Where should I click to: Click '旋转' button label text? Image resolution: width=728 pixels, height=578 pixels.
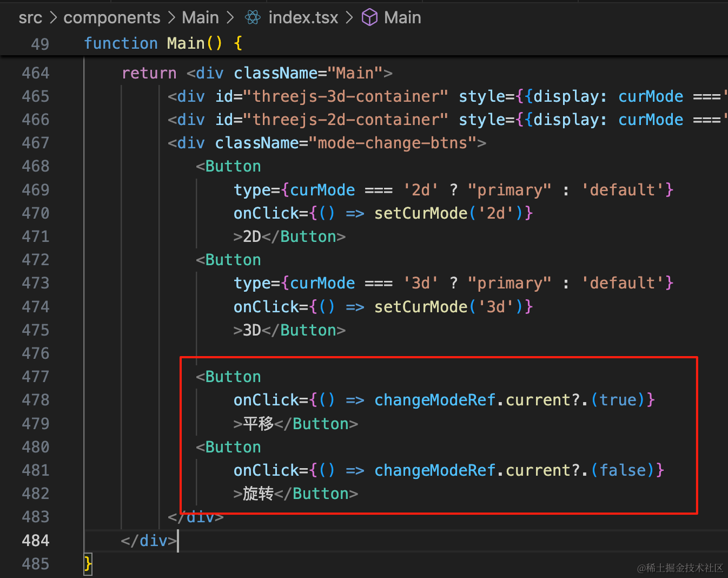259,494
